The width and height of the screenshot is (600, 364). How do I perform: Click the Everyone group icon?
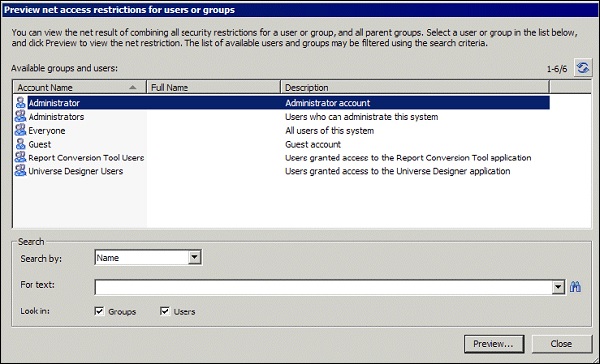tap(20, 130)
